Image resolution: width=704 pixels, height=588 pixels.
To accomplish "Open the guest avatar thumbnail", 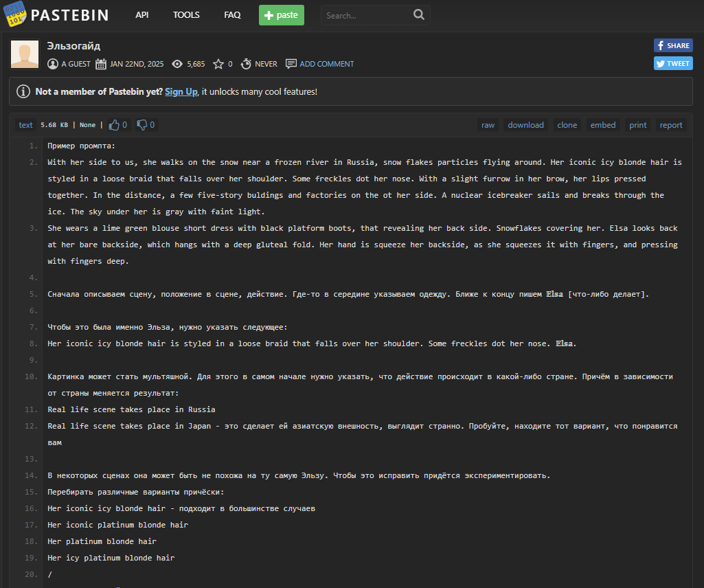I will (x=25, y=54).
